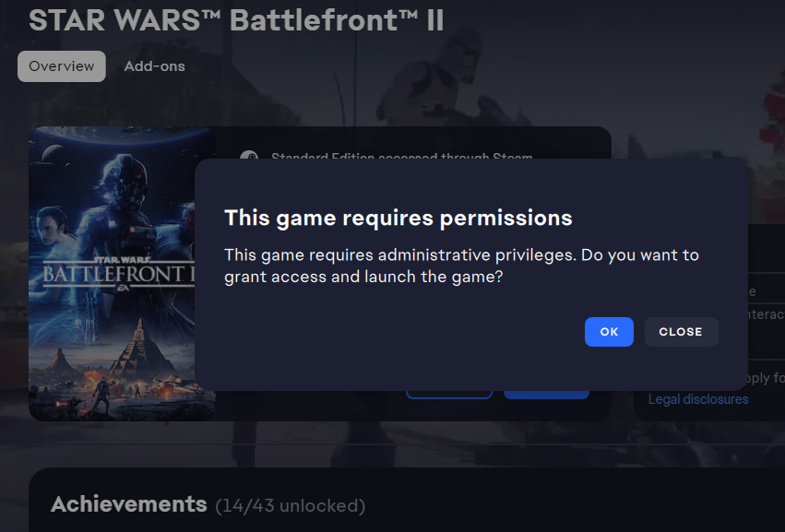This screenshot has width=785, height=532.
Task: Click the "This game requires permissions" dialog title
Action: click(398, 219)
